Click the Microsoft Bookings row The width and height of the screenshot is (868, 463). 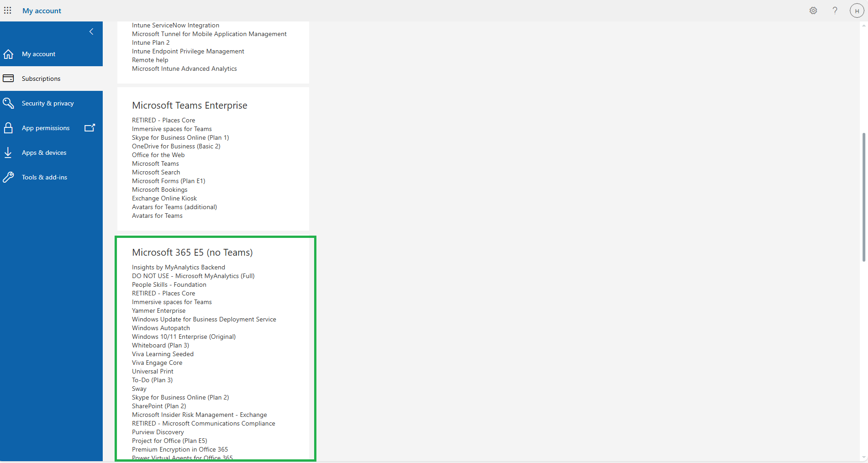160,189
